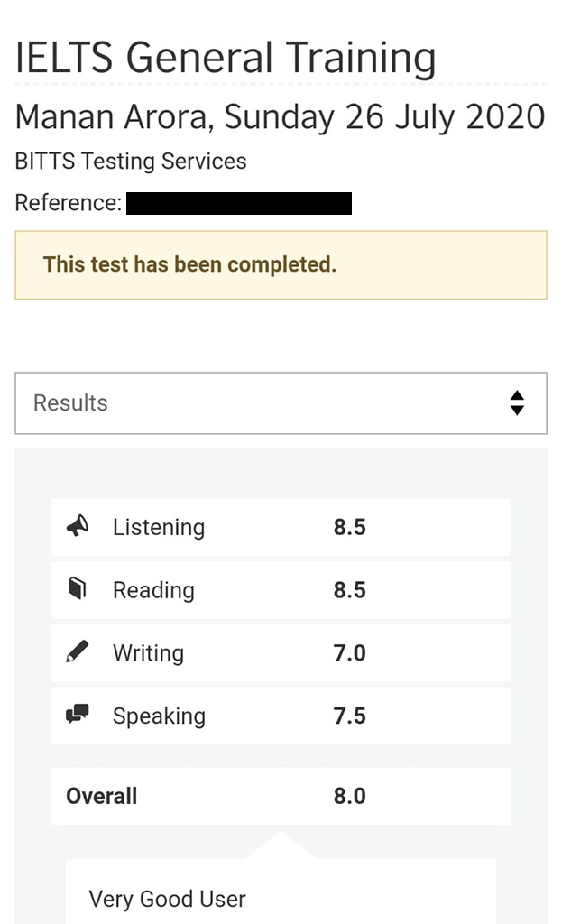Viewport: 562px width, 924px height.
Task: Click the Overall score row
Action: coord(281,796)
